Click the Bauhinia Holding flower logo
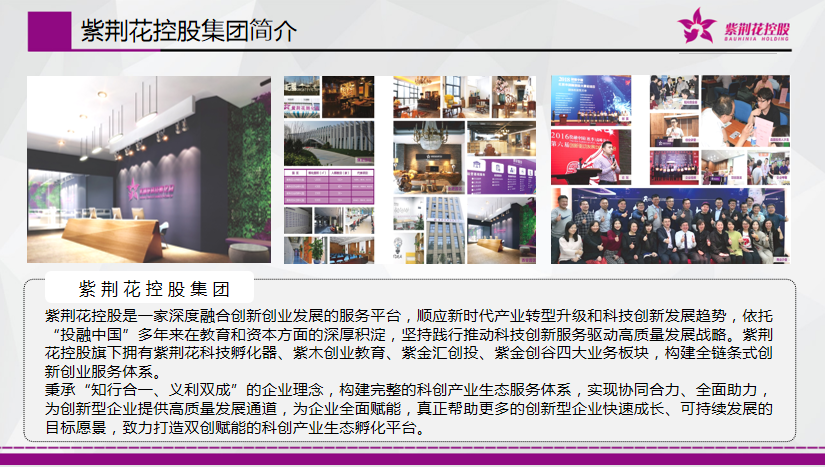 [696, 25]
